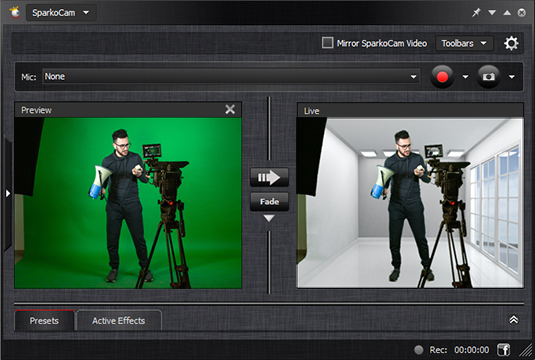Click the down triangle in title bar
Viewport: 535px width, 360px height.
(492, 13)
